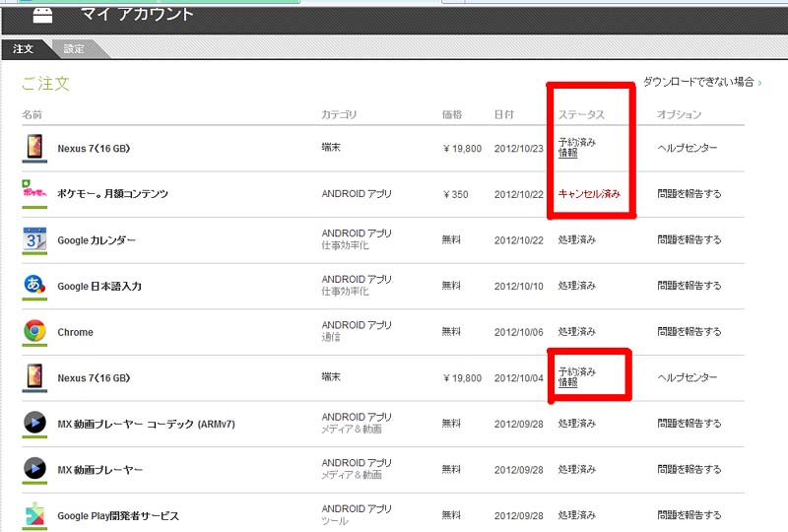788x532 pixels.
Task: Open the Chrome order name
Action: point(76,332)
